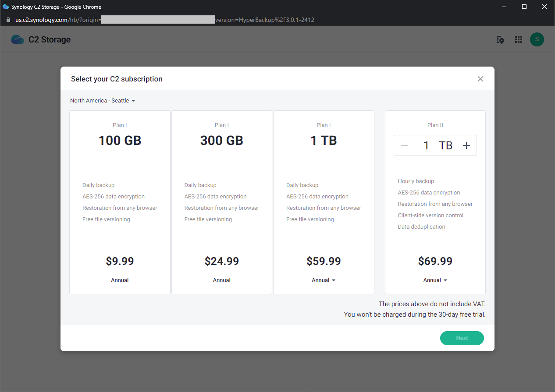Open Annual billing dropdown under $59.99
Viewport: 555px width, 392px height.
[x=324, y=280]
